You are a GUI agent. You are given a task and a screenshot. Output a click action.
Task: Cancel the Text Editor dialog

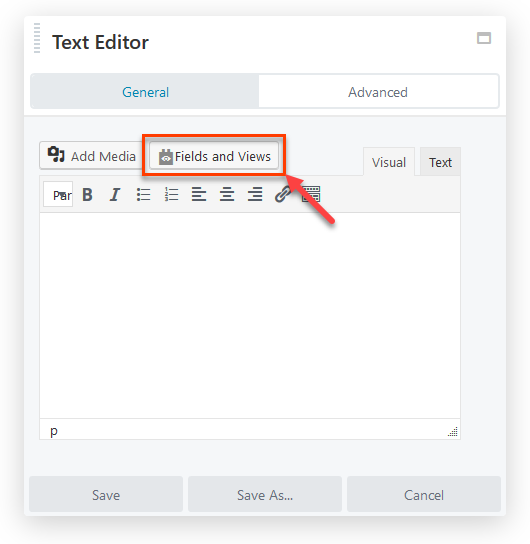pyautogui.click(x=424, y=494)
